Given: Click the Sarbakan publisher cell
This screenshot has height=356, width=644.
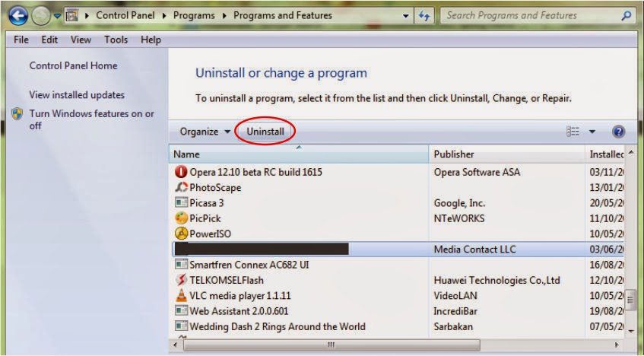Looking at the screenshot, I should pos(453,327).
